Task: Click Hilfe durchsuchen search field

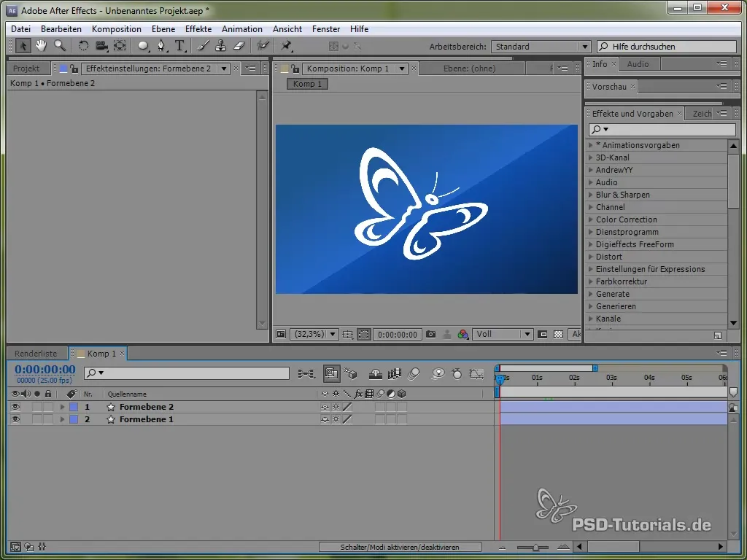Action: click(667, 47)
